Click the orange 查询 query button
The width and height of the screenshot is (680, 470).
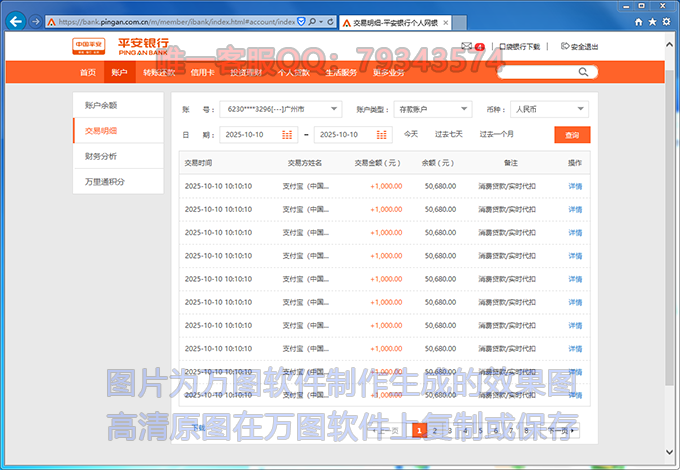(571, 134)
